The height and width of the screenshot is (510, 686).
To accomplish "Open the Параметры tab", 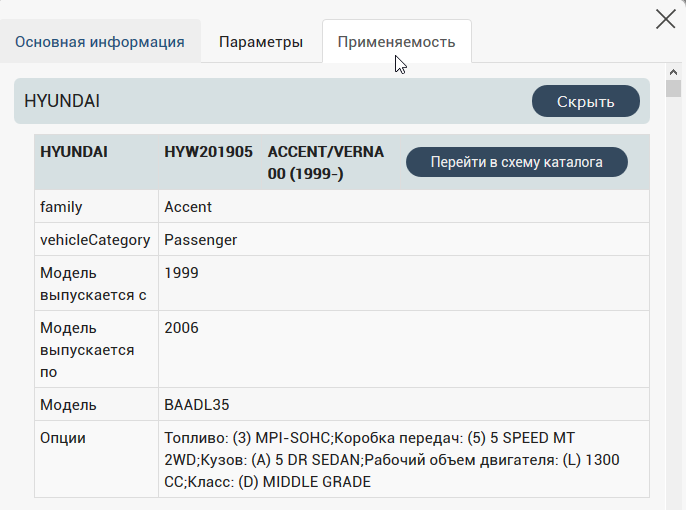I will (x=261, y=42).
